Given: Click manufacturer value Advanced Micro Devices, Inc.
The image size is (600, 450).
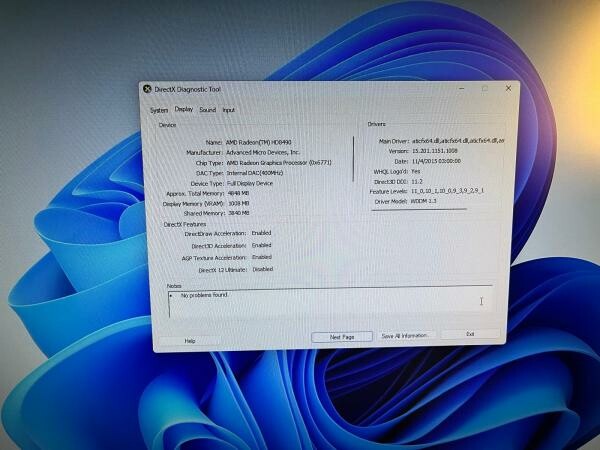Looking at the screenshot, I should pos(263,152).
